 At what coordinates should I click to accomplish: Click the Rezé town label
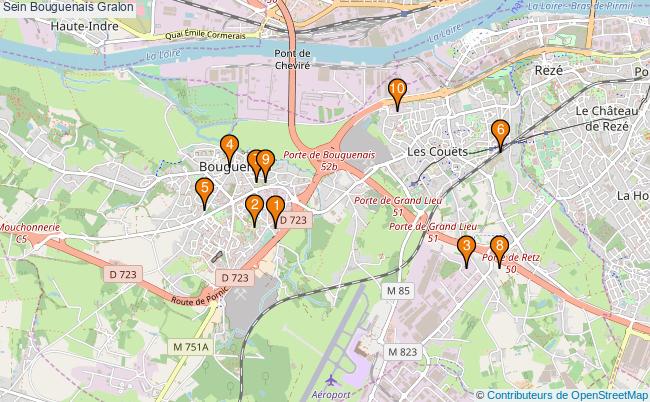pyautogui.click(x=548, y=70)
